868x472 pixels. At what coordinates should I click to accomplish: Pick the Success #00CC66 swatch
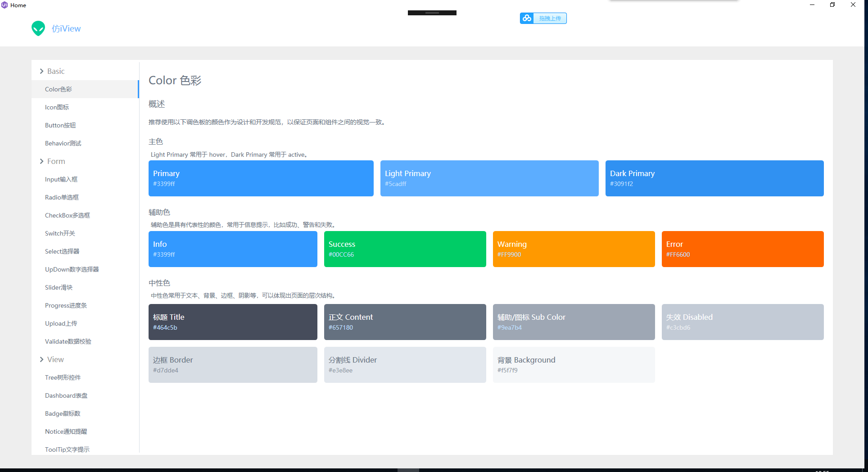point(405,249)
